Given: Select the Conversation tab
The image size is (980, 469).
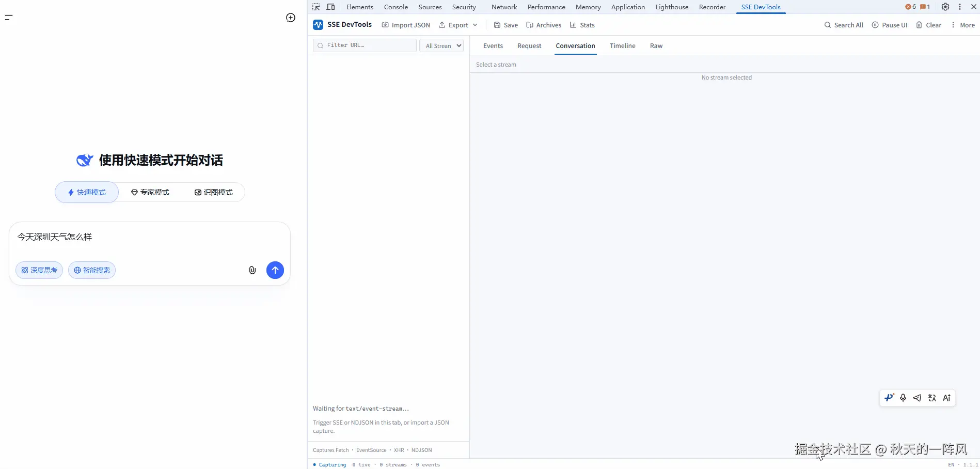Looking at the screenshot, I should [575, 46].
